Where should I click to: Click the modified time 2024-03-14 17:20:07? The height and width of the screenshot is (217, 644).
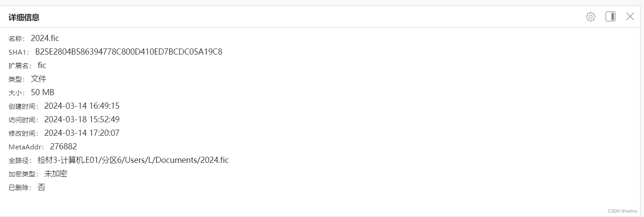tap(82, 133)
